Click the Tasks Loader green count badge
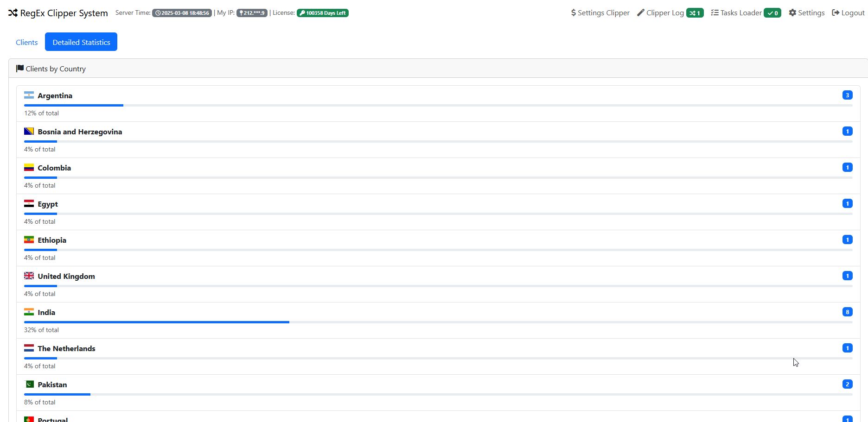Viewport: 868px width, 422px height. (772, 13)
